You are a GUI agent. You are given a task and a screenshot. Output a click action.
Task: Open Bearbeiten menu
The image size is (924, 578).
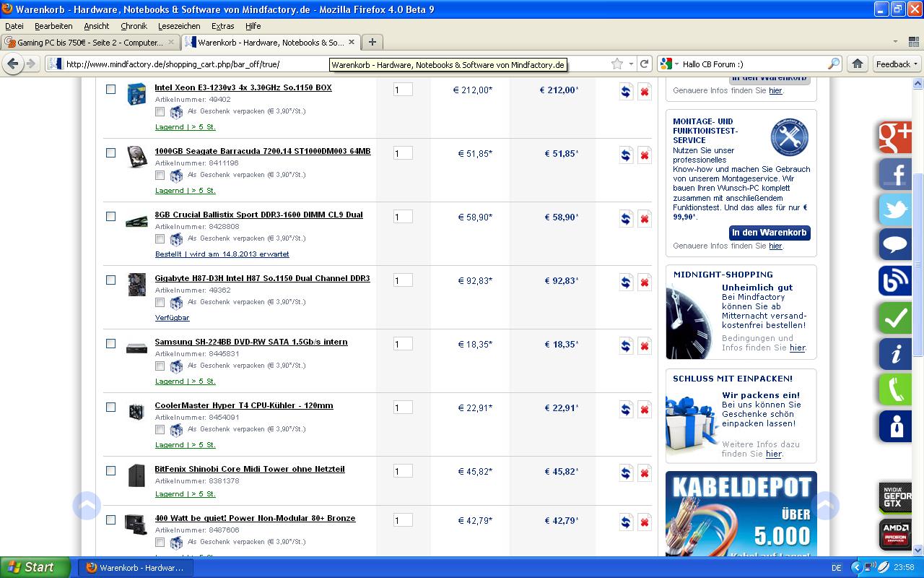[53, 26]
